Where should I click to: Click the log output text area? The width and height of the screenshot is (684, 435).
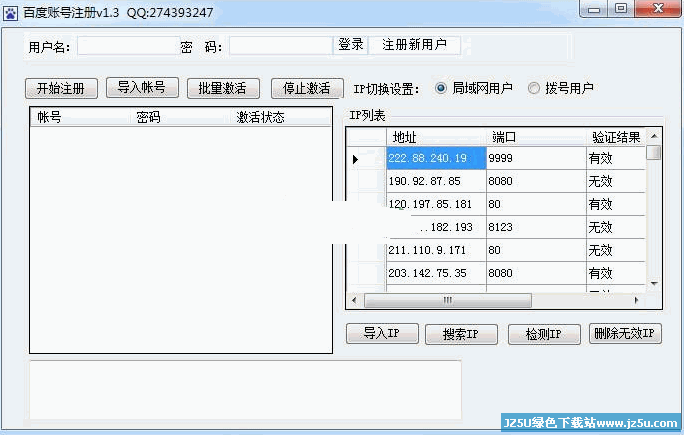(245, 390)
